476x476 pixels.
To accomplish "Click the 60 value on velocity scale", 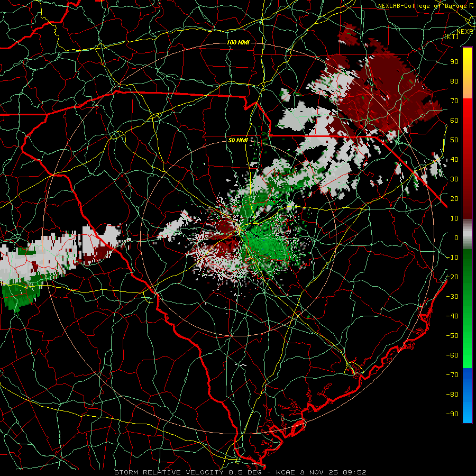I will tap(454, 121).
